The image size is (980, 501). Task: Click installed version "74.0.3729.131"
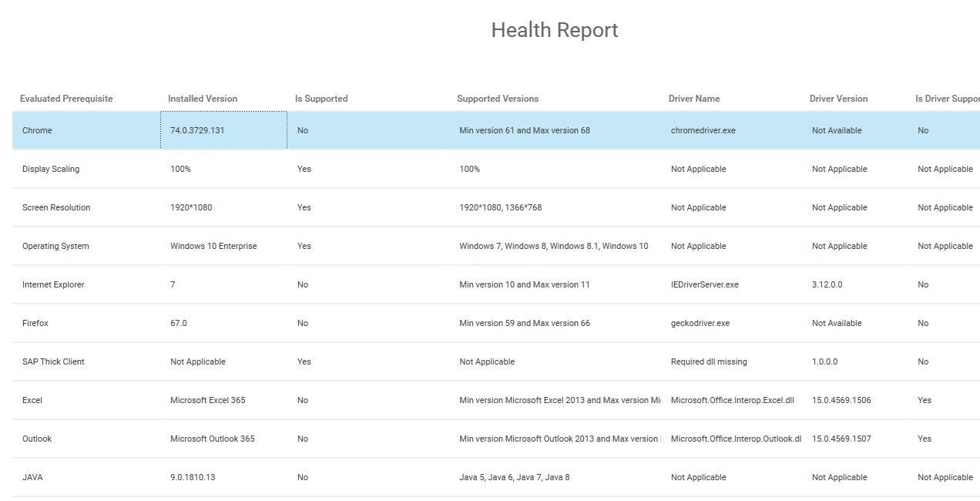point(197,130)
